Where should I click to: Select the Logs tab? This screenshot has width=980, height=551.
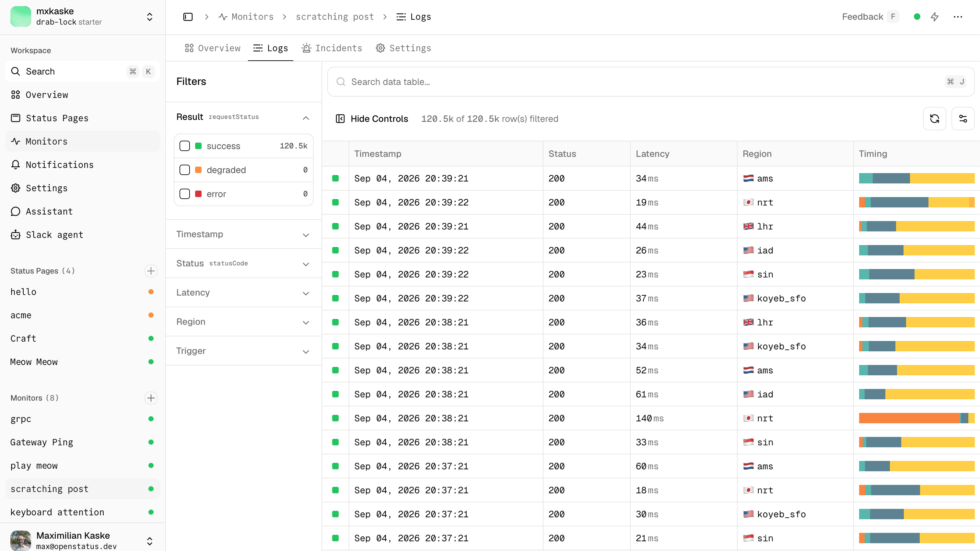point(271,48)
